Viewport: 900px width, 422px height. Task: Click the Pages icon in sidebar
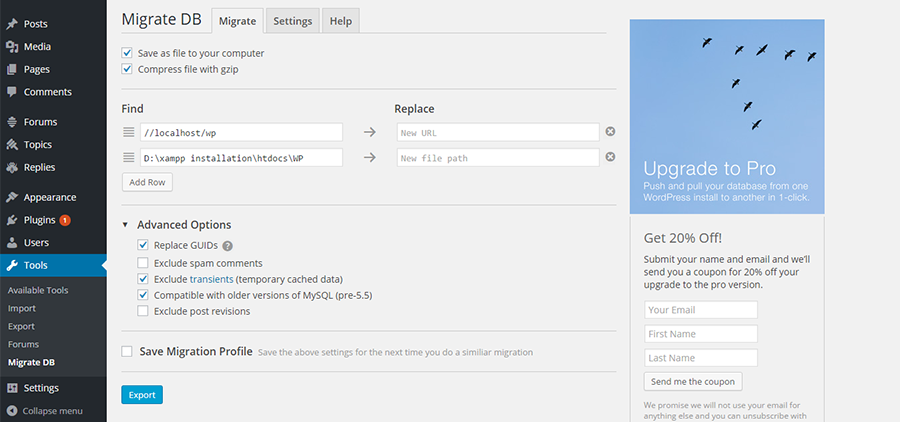coord(12,69)
